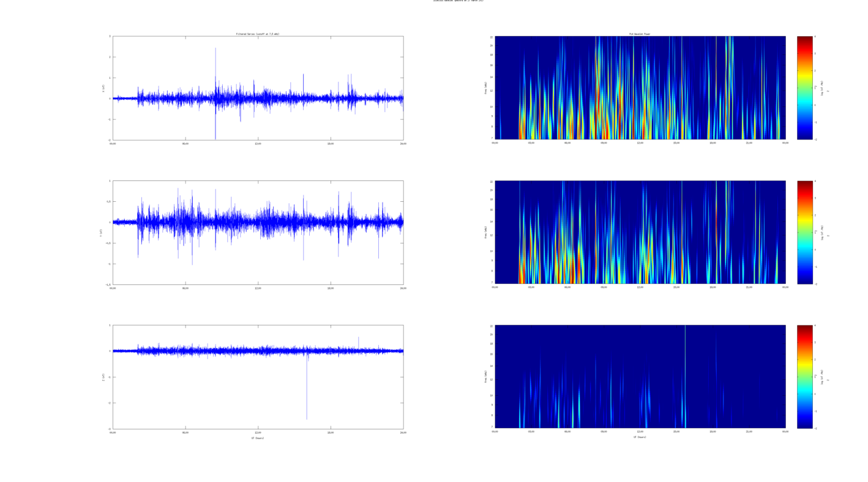The height and width of the screenshot is (482, 868).
Task: Click the Z (nT) filtered time series plot
Action: [258, 377]
